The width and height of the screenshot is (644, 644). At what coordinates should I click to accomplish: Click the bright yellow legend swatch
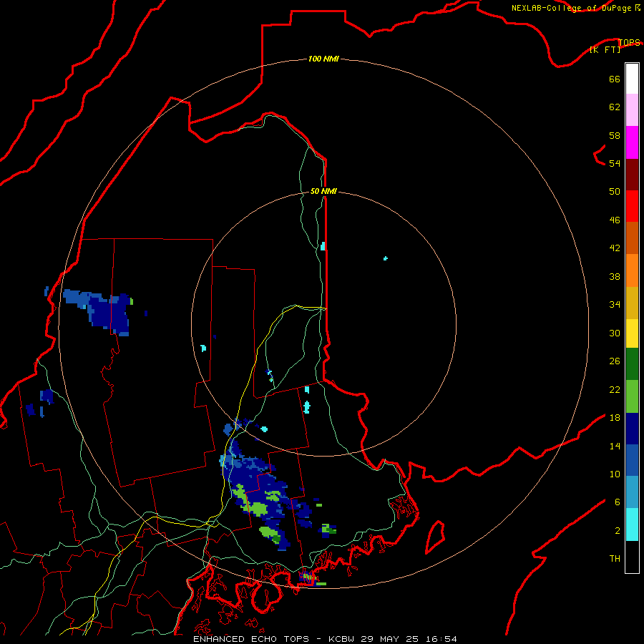pos(632,333)
